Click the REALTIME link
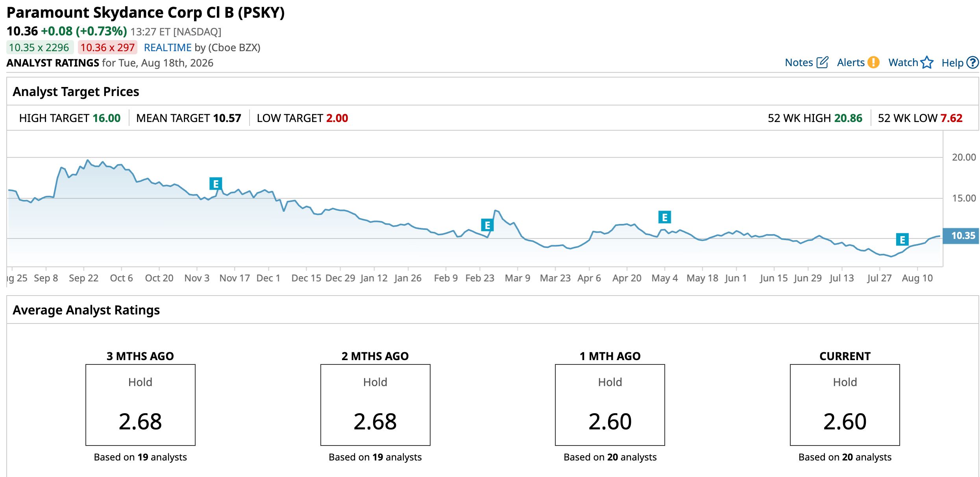 click(x=168, y=48)
